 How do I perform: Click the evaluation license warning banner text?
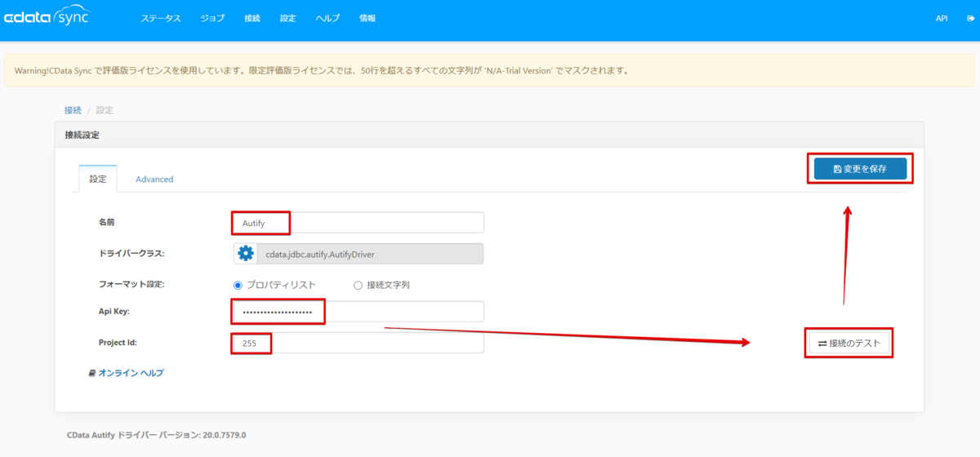click(322, 70)
